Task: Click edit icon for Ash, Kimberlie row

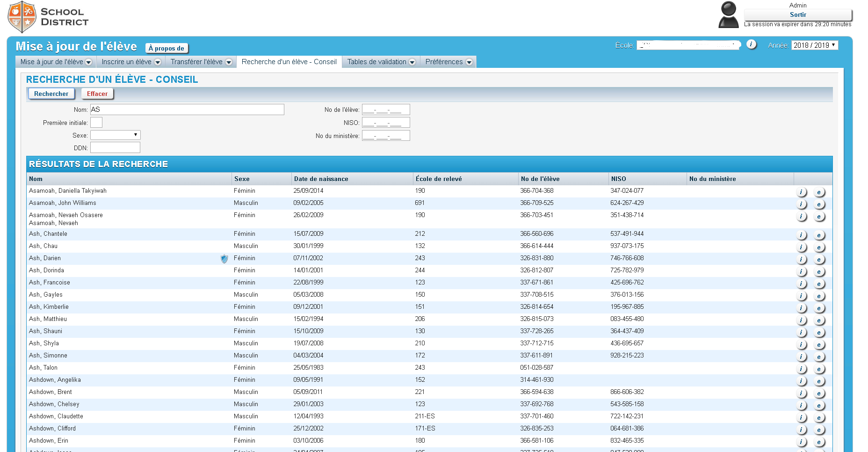Action: coord(818,308)
